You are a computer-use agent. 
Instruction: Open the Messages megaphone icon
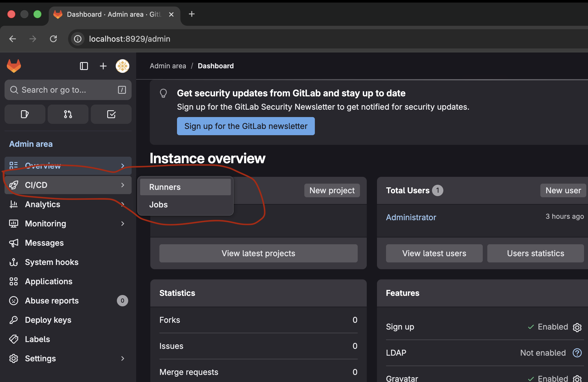(x=14, y=243)
